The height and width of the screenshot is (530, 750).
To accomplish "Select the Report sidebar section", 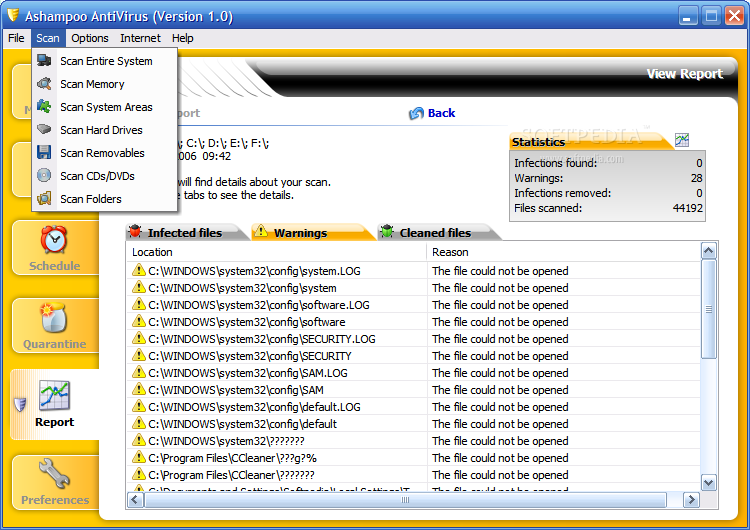I will tap(55, 404).
